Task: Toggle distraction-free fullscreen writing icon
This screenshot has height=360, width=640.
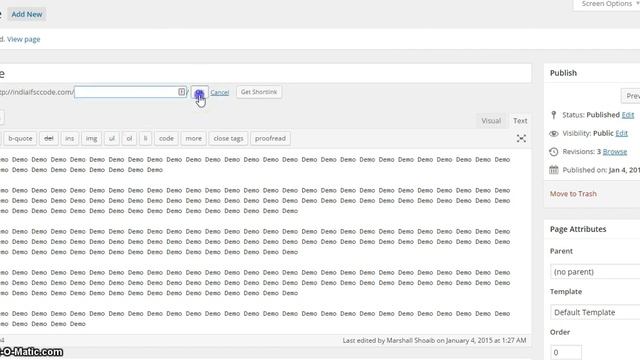Action: [521, 138]
